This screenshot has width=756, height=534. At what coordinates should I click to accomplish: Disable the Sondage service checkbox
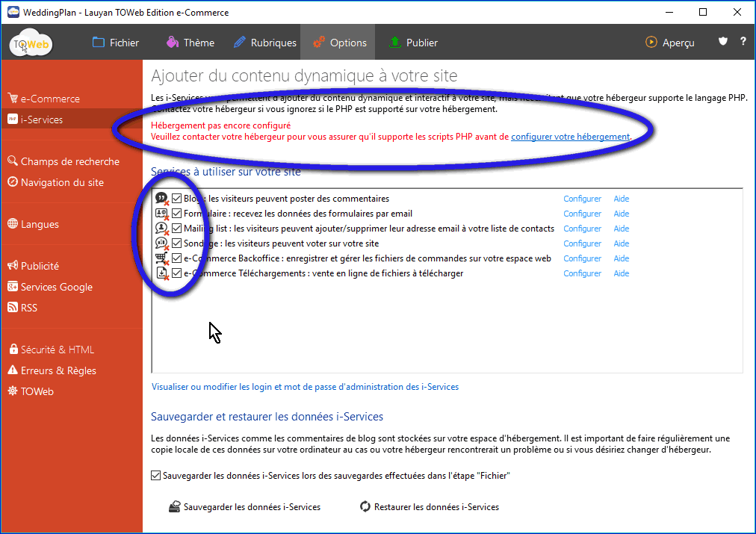pos(177,243)
